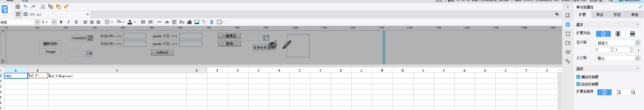Insert a chart using bar chart icon
The width and height of the screenshot is (644, 110).
189,22
